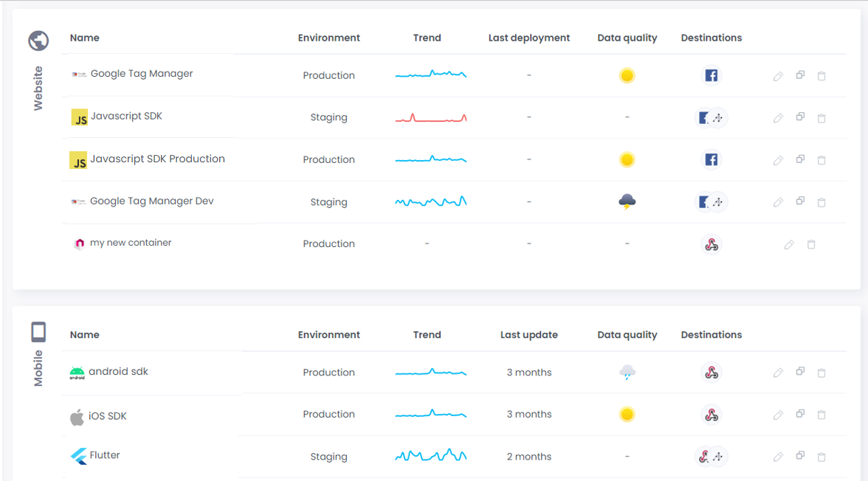Image resolution: width=868 pixels, height=481 pixels.
Task: Duplicate the iOS SDK source
Action: [800, 415]
